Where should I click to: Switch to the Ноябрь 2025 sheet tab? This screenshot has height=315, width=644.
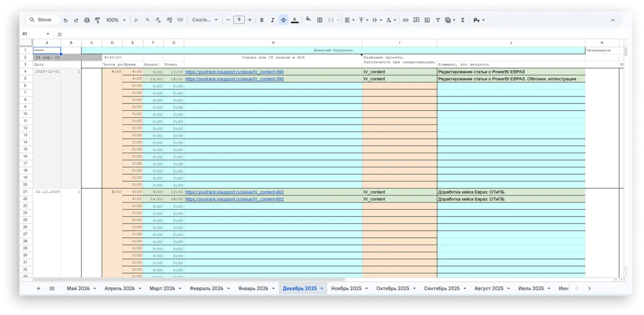(346, 288)
